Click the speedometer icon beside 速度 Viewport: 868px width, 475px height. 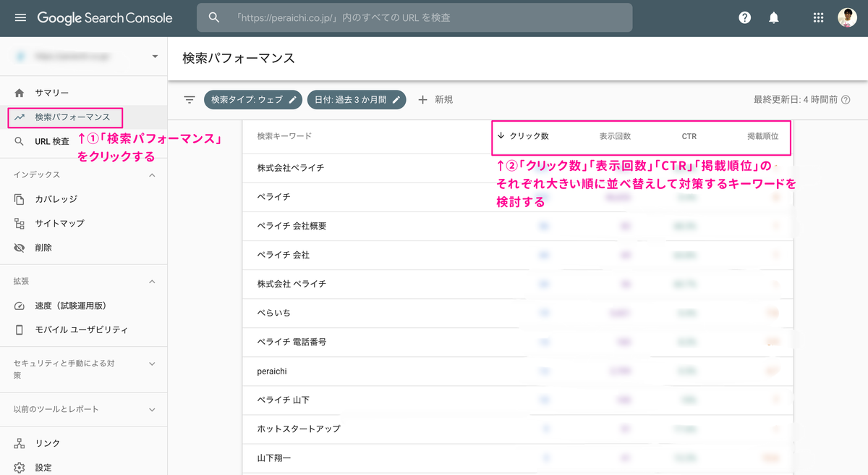(x=20, y=306)
